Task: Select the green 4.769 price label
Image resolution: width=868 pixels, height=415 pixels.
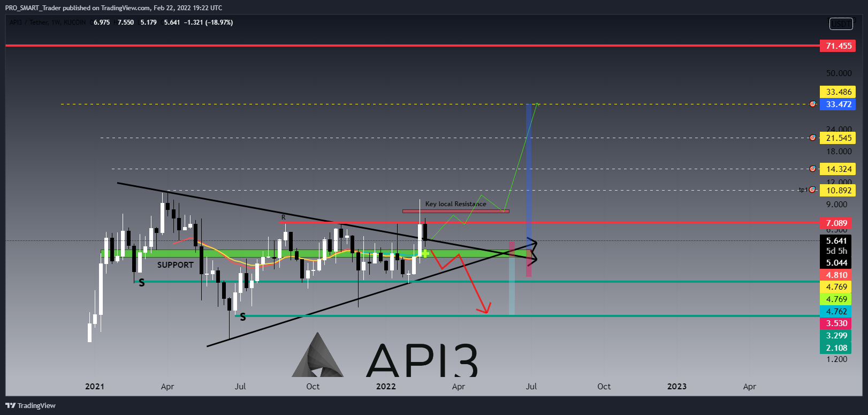Action: (x=836, y=299)
